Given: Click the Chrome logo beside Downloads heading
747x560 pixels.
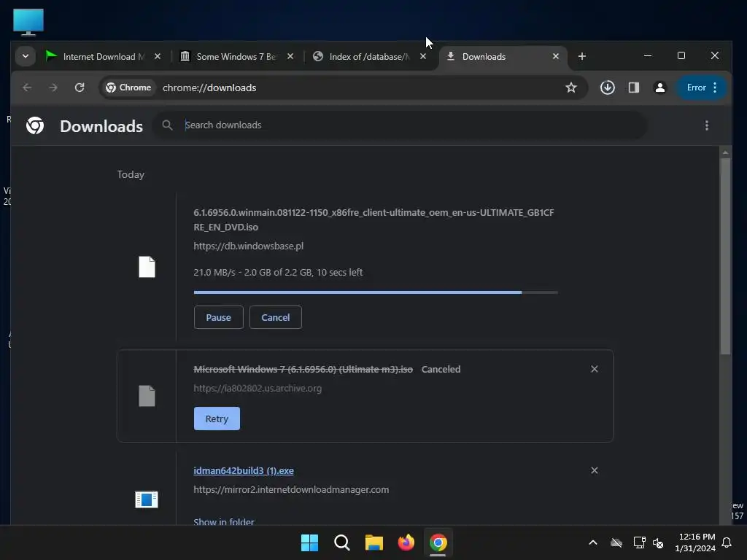Looking at the screenshot, I should (35, 125).
